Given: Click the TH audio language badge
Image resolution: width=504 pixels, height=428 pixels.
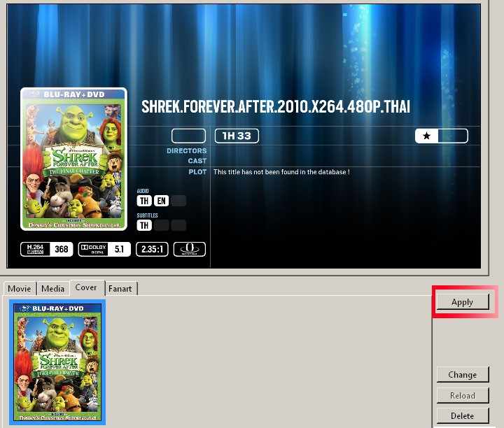Looking at the screenshot, I should click(x=144, y=201).
